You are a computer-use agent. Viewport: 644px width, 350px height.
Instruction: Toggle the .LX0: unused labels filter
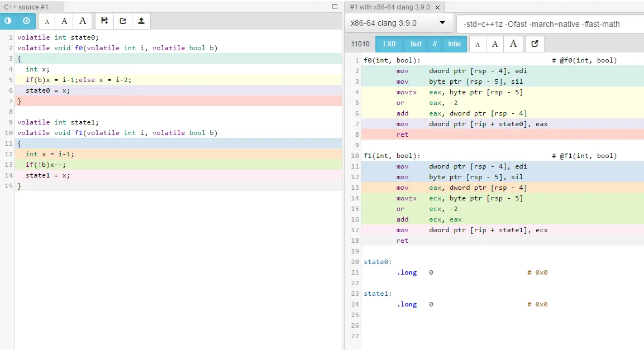(x=389, y=44)
